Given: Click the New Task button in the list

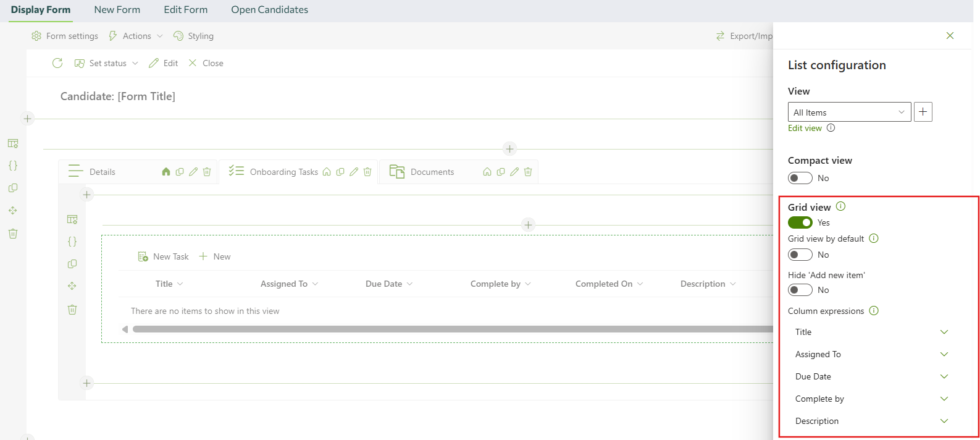Looking at the screenshot, I should 164,256.
